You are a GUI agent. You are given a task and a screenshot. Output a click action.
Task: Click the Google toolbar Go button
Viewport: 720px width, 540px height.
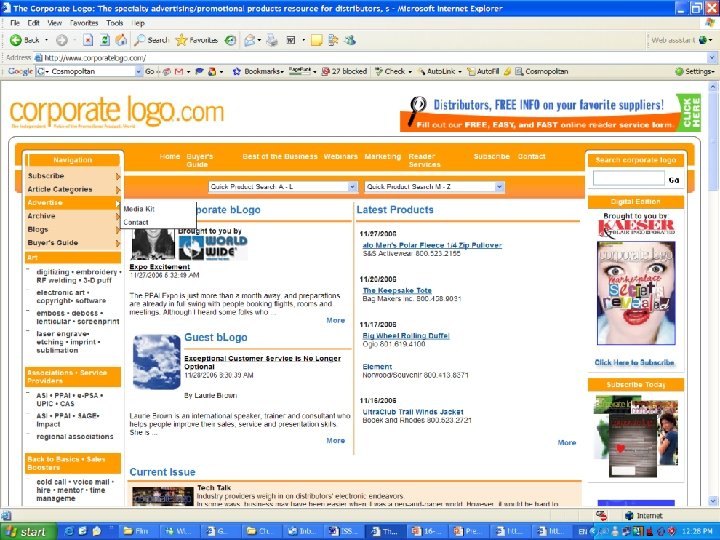pyautogui.click(x=150, y=72)
